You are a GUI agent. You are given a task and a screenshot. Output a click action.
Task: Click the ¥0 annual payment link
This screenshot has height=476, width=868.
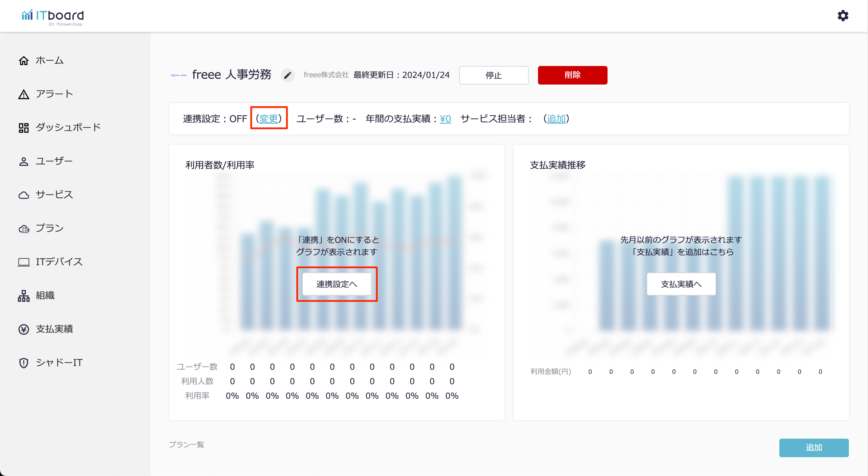click(445, 118)
